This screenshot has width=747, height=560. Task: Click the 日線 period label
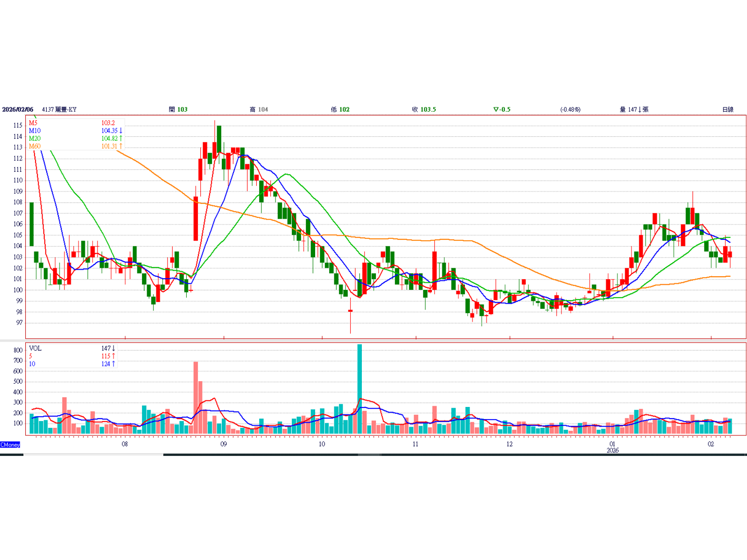[x=727, y=110]
